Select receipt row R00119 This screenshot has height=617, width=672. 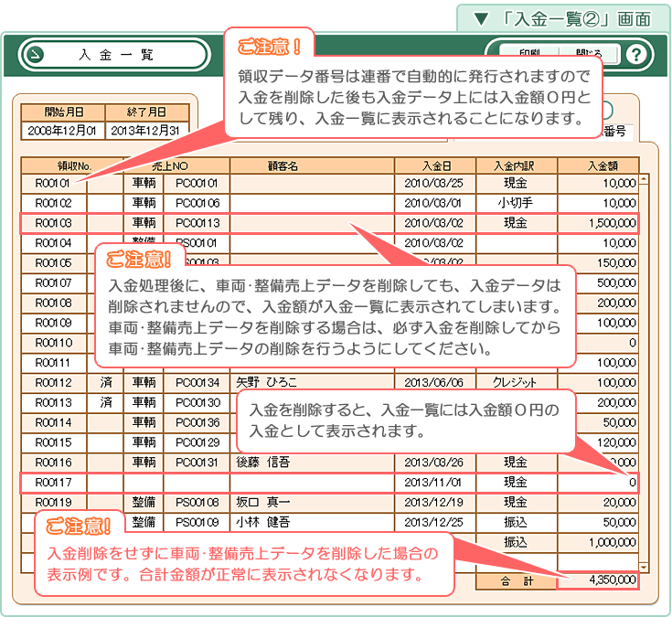point(329,502)
